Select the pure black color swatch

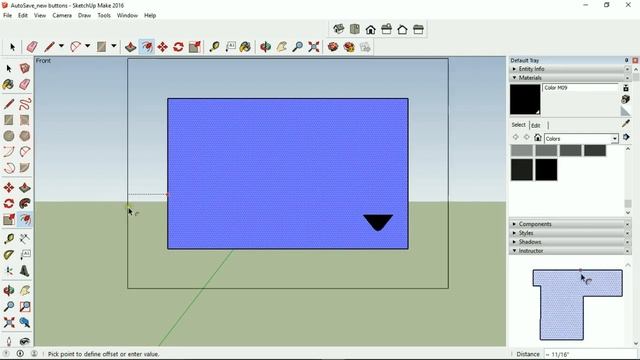coord(546,169)
